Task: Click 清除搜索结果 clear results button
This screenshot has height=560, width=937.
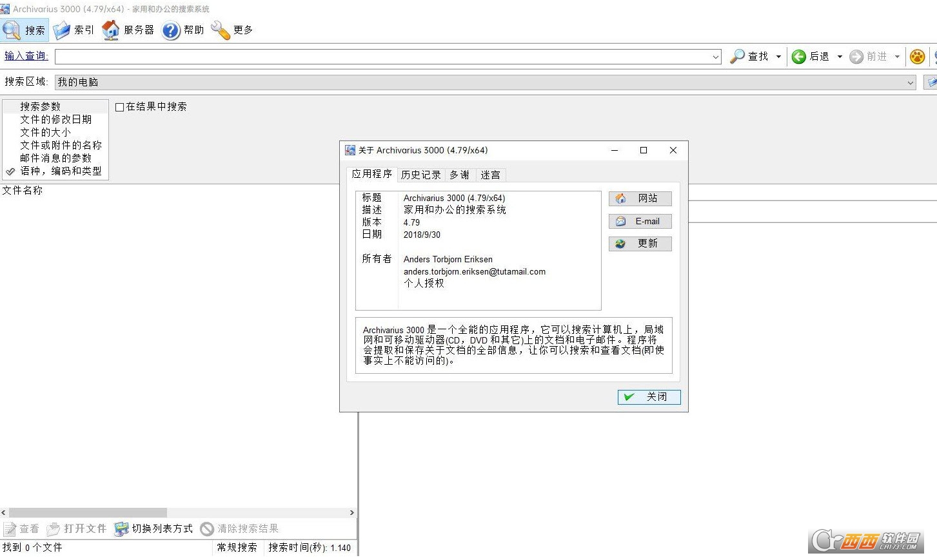Action: (x=239, y=529)
